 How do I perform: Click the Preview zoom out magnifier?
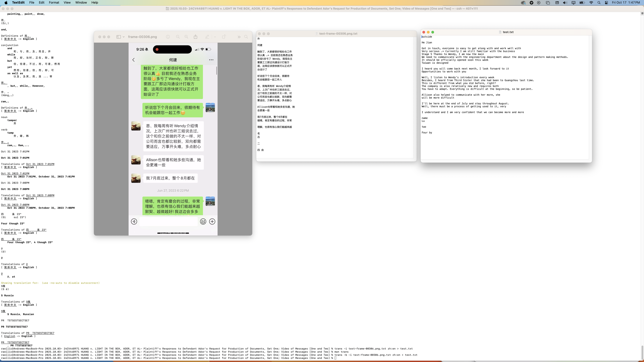[178, 37]
